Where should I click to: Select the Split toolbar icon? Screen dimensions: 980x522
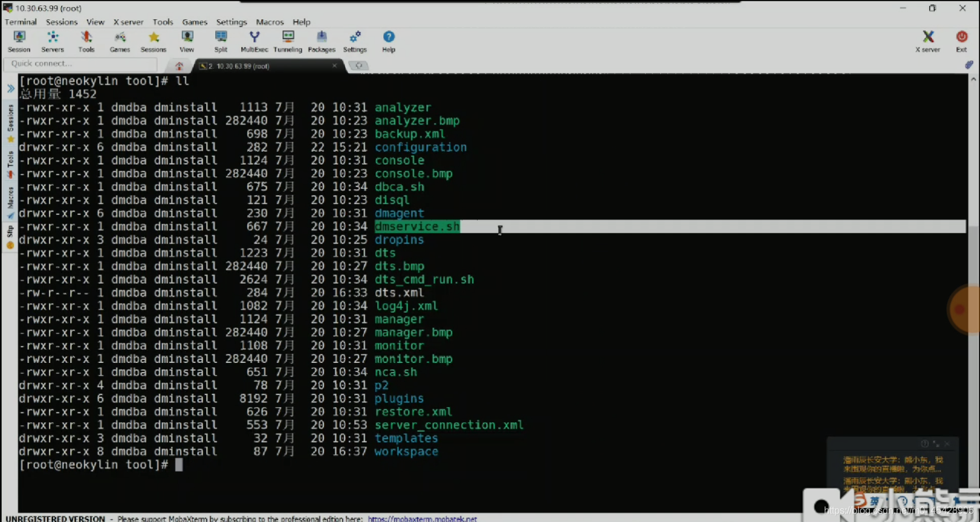(x=221, y=42)
